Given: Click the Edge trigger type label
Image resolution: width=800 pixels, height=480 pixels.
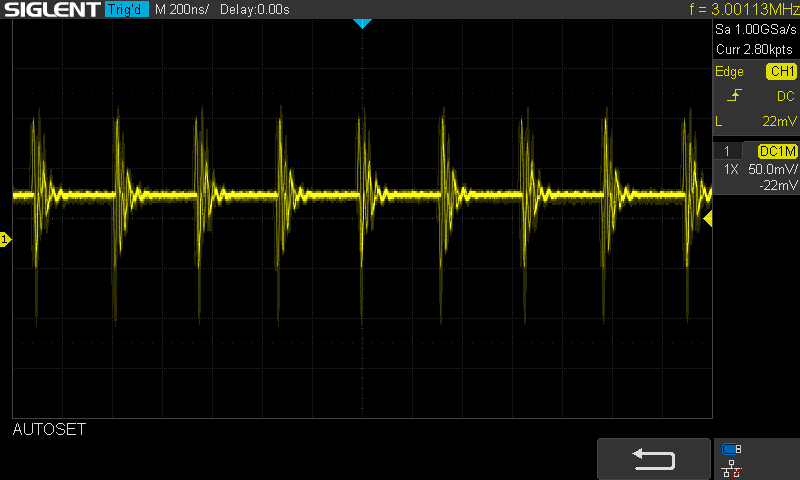Looking at the screenshot, I should tap(729, 72).
